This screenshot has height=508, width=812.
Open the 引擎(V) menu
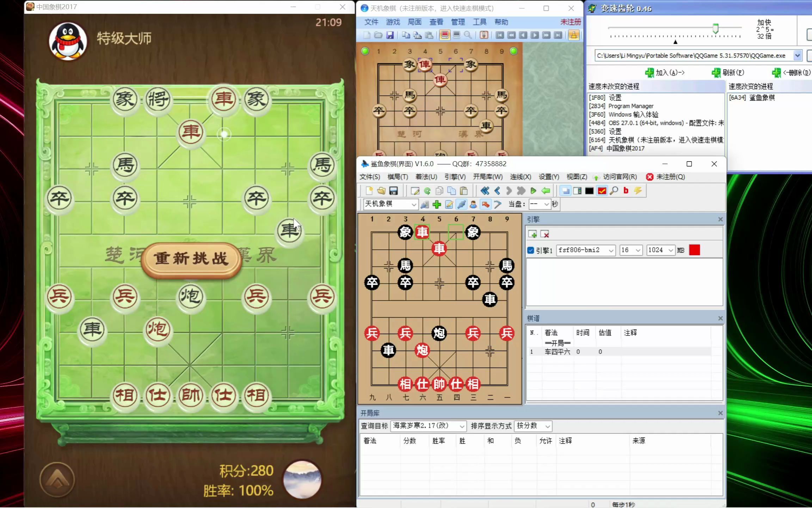[455, 177]
